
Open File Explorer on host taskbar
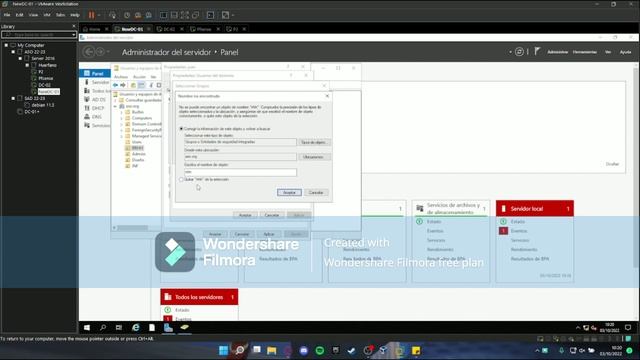(271, 350)
